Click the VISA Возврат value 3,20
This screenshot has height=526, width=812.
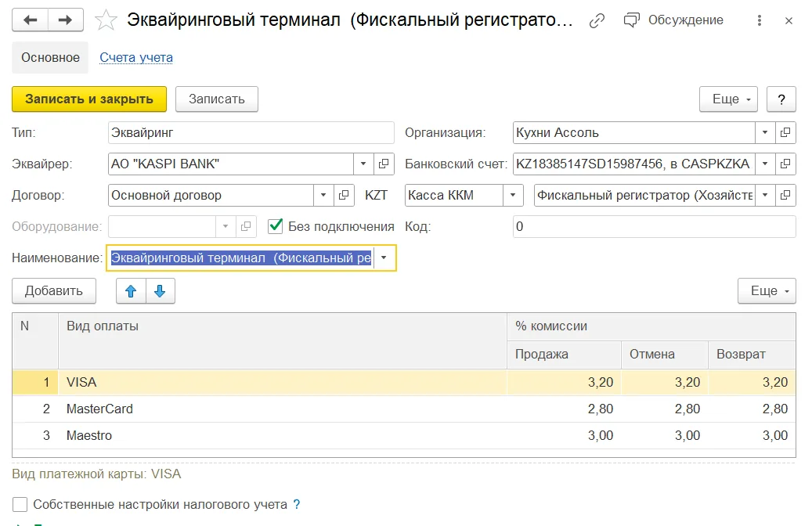752,383
